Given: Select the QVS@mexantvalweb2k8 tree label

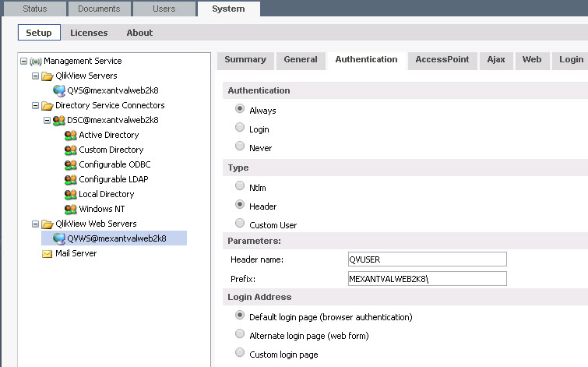Looking at the screenshot, I should tap(112, 90).
